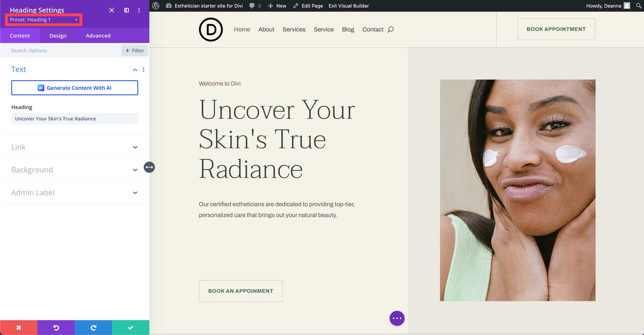The height and width of the screenshot is (335, 644).
Task: Open the three-dot menu in Heading Settings header
Action: (x=139, y=10)
